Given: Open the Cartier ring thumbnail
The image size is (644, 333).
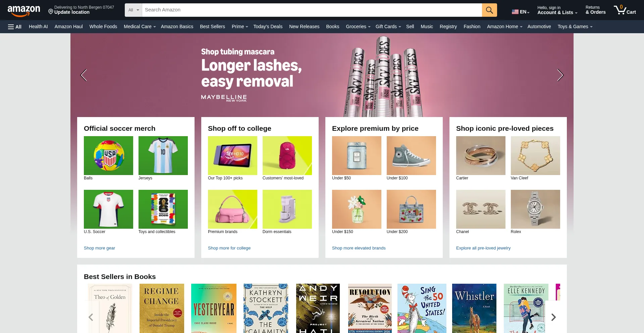Looking at the screenshot, I should click(481, 156).
